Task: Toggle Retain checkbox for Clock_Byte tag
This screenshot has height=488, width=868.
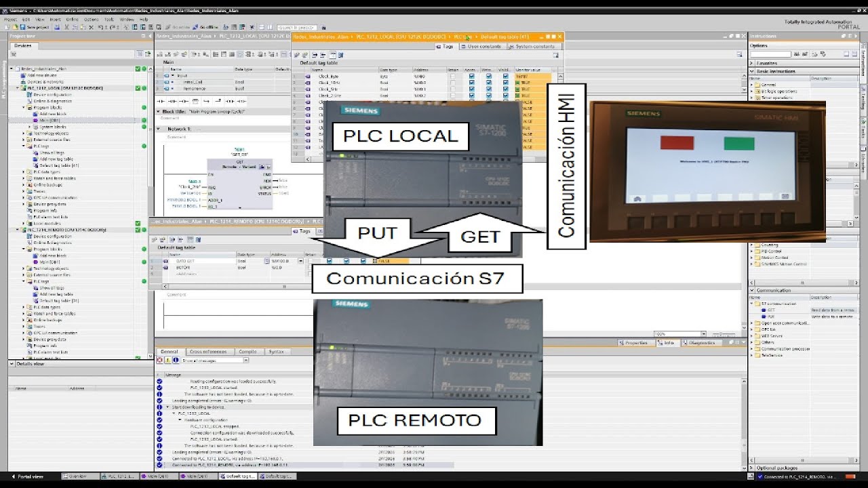Action: pyautogui.click(x=452, y=76)
